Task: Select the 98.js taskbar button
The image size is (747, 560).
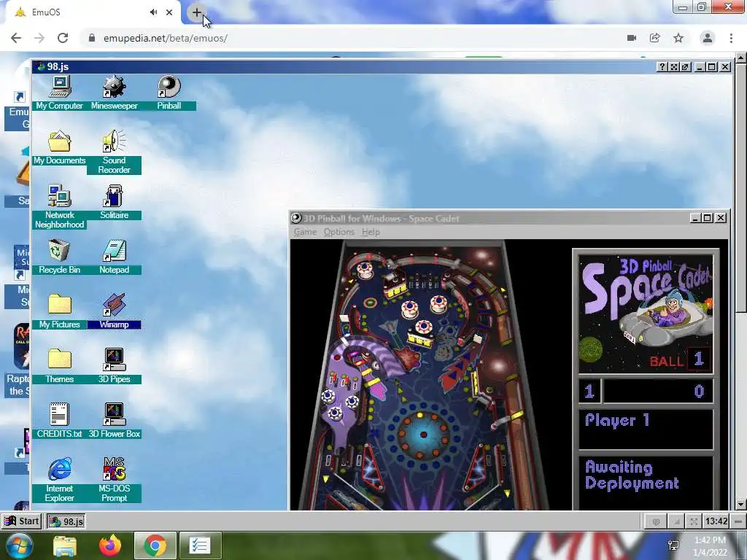Action: 66,521
